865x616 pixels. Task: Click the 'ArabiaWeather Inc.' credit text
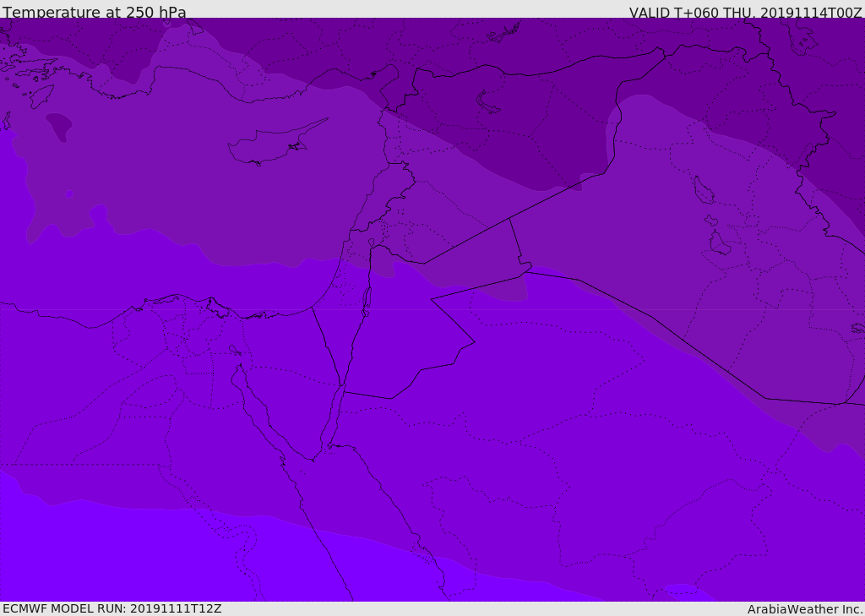pos(806,609)
